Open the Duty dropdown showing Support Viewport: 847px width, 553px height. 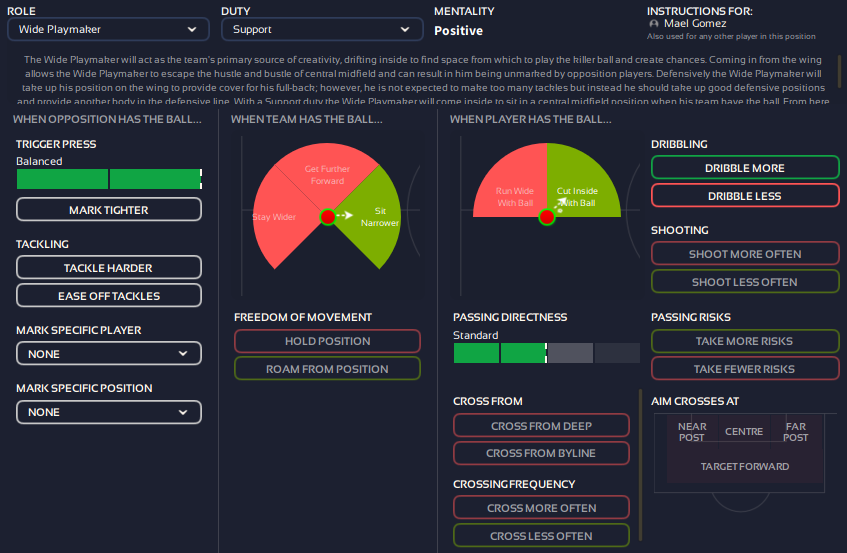[322, 29]
